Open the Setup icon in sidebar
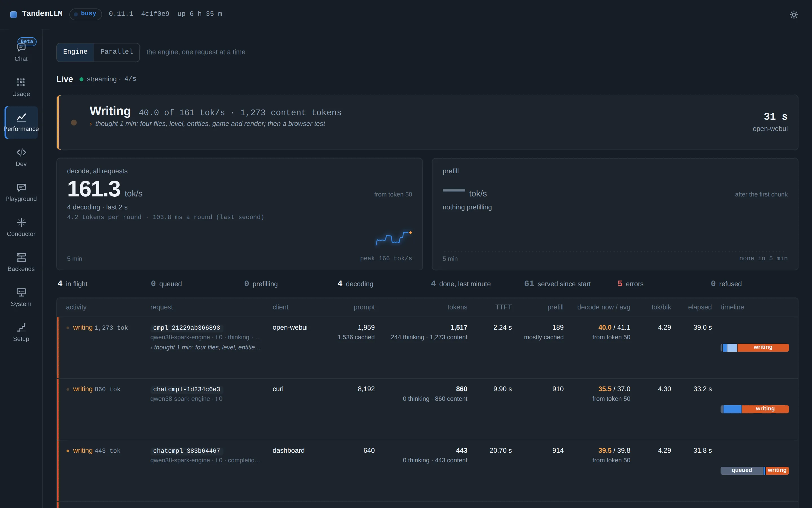This screenshot has width=812, height=508. 21,327
